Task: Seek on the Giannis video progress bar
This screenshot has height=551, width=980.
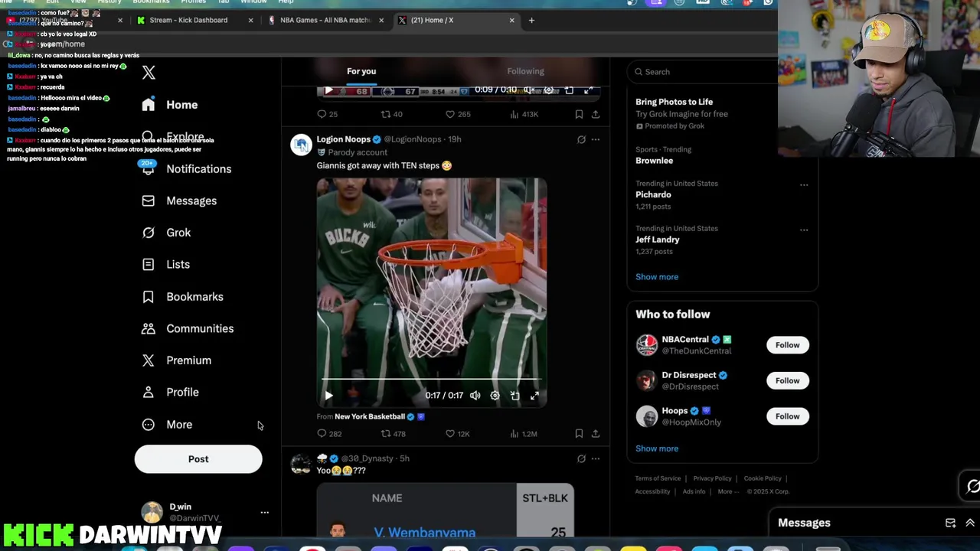Action: click(432, 379)
